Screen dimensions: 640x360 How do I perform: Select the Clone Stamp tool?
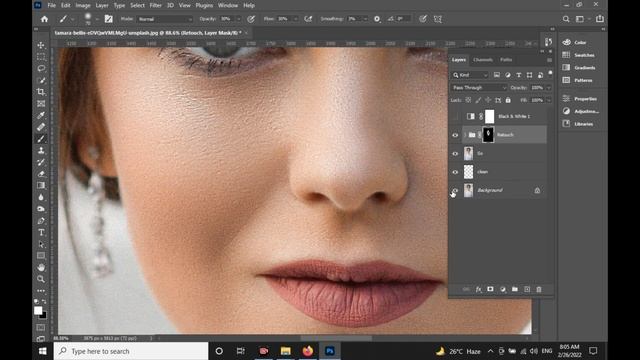click(x=41, y=151)
